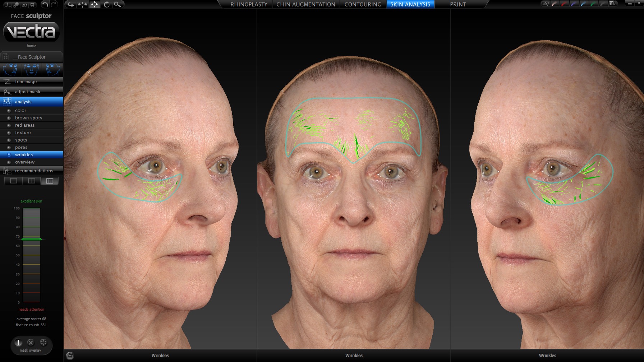Image resolution: width=644 pixels, height=362 pixels.
Task: Select the brown spots analysis option
Action: point(28,118)
